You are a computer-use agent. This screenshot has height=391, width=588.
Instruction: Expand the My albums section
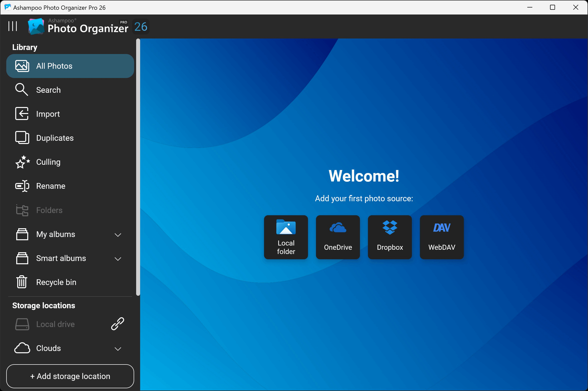point(118,234)
